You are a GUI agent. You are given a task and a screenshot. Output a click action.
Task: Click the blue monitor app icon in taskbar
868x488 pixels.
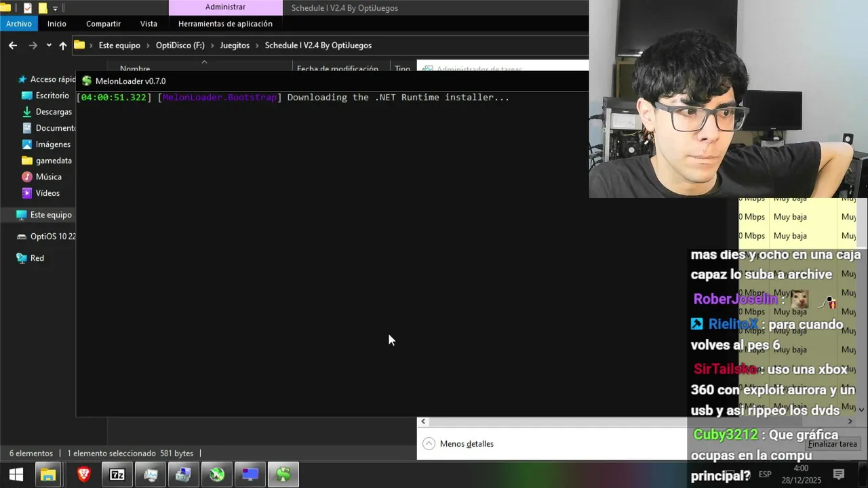pos(250,474)
